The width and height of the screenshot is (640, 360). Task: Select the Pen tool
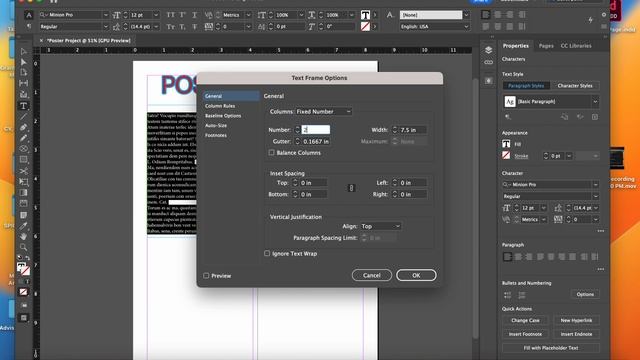[23, 128]
